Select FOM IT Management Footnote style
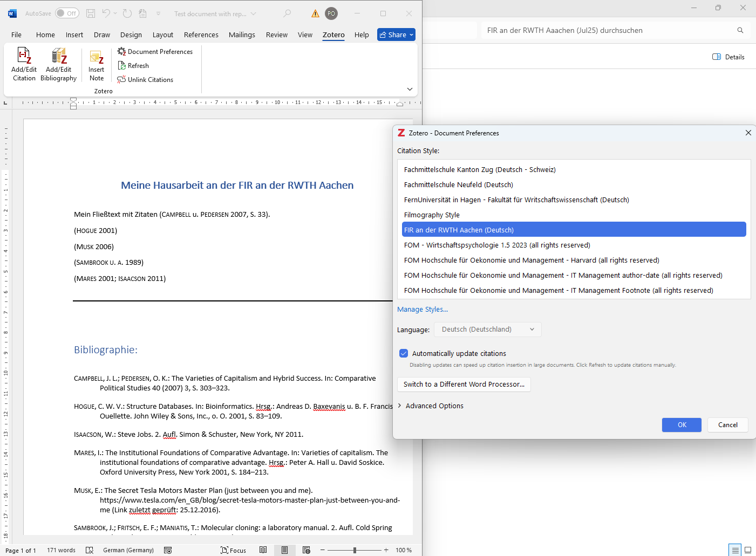The height and width of the screenshot is (556, 756). [574, 290]
